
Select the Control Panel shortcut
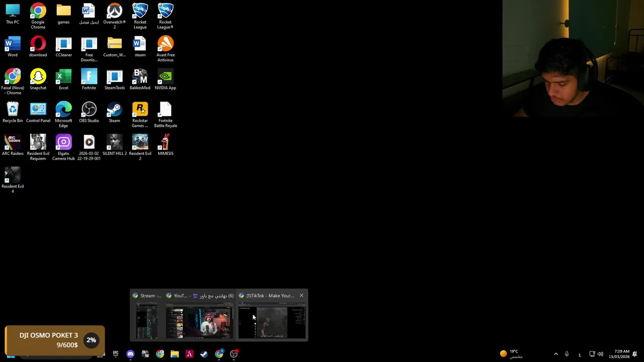pos(38,113)
